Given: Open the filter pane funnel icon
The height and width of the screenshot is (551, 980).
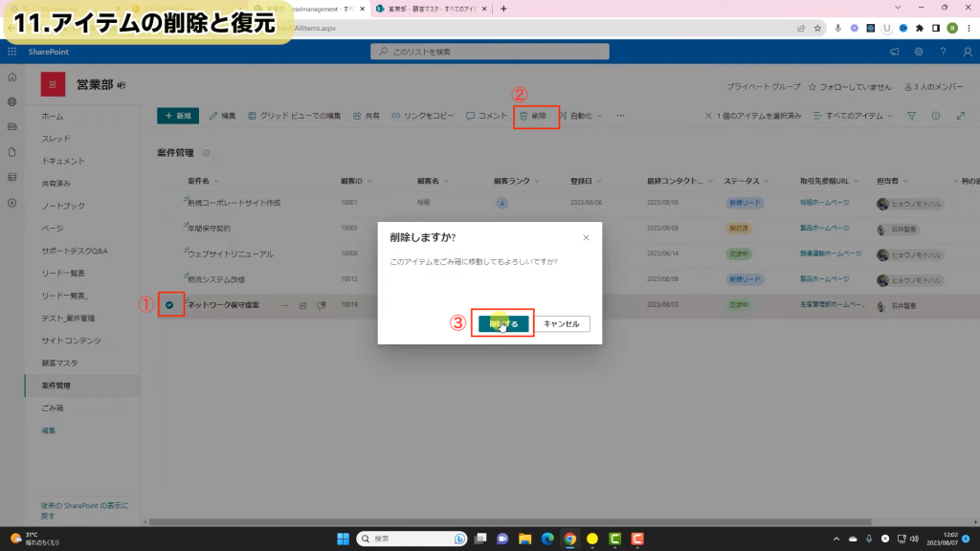Looking at the screenshot, I should 911,116.
